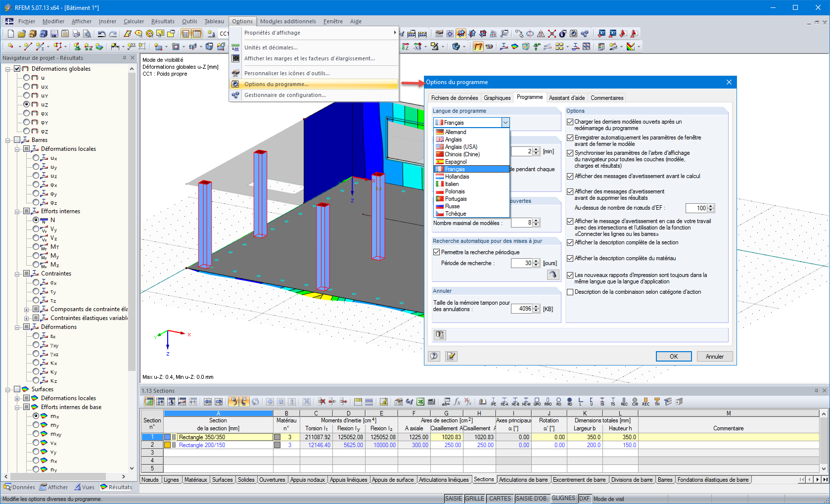Click the new nodal support icon
Viewport: 830px width, 504px height.
point(77,46)
